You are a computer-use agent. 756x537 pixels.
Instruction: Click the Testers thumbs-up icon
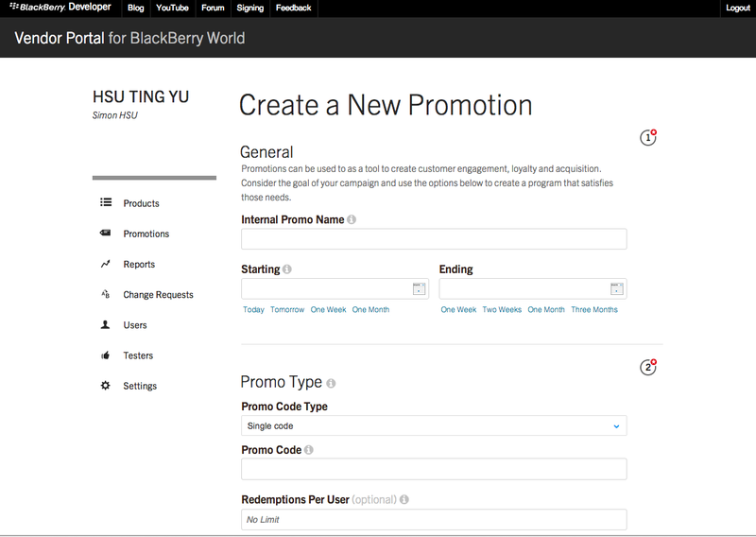pos(105,355)
